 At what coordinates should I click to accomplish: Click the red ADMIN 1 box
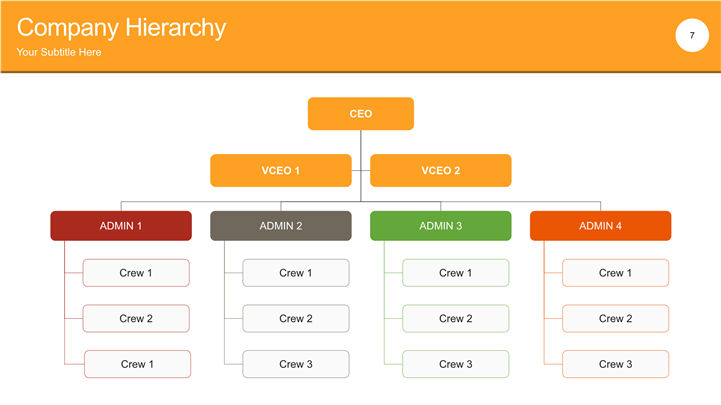click(x=121, y=226)
